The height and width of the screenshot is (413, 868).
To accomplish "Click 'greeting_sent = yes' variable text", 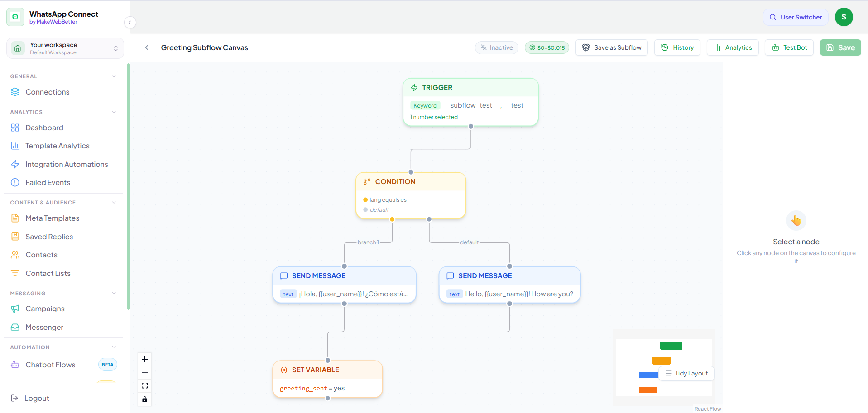I will (x=312, y=388).
